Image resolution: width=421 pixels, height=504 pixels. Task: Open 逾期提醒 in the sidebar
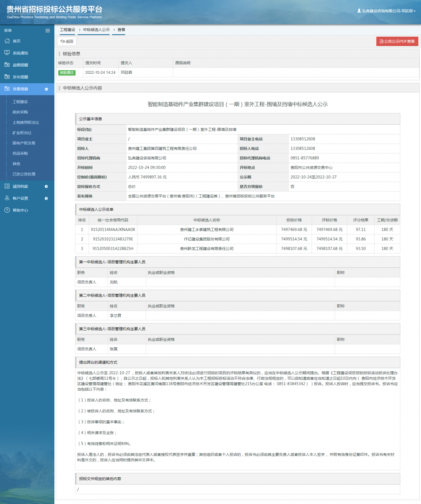(20, 65)
